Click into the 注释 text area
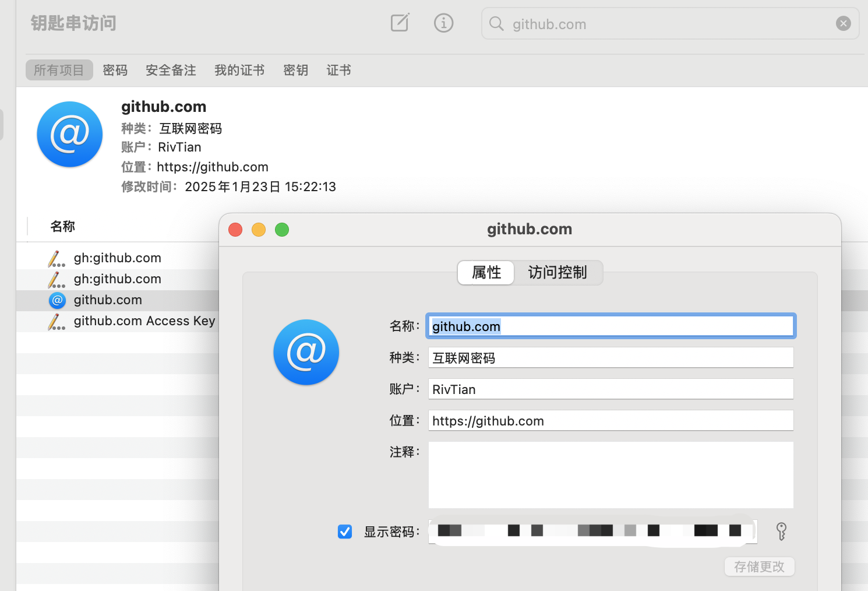868x591 pixels. pos(611,474)
